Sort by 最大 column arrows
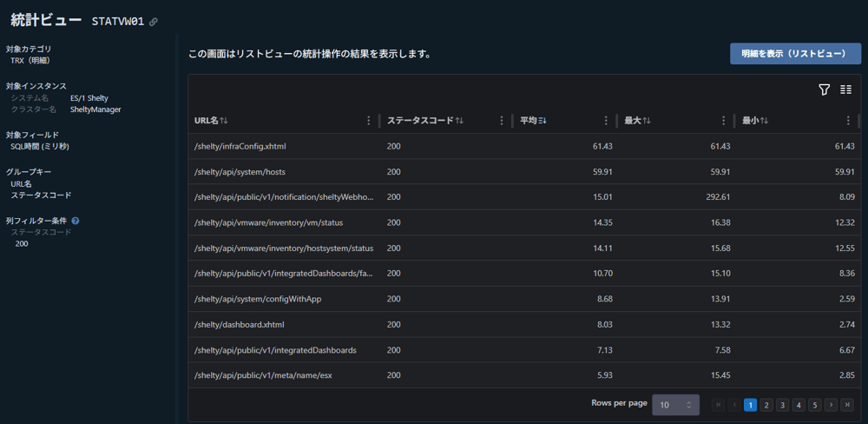The image size is (868, 424). tap(647, 121)
